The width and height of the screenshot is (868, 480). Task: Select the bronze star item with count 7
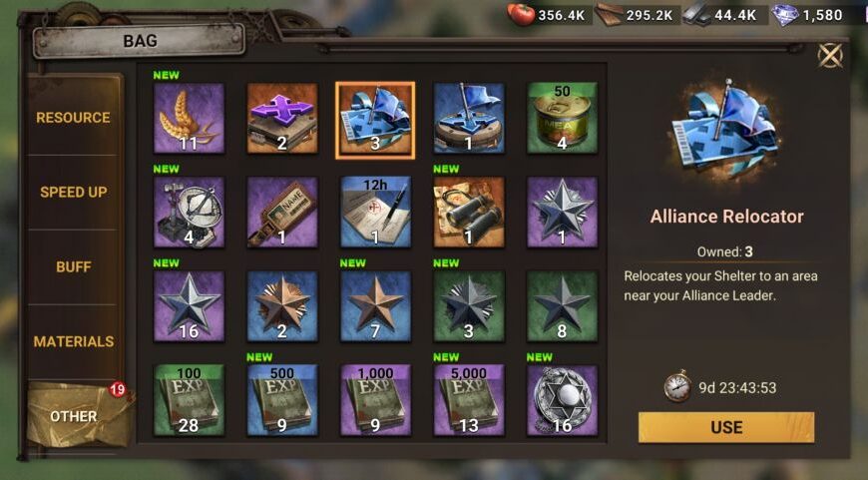[x=375, y=306]
